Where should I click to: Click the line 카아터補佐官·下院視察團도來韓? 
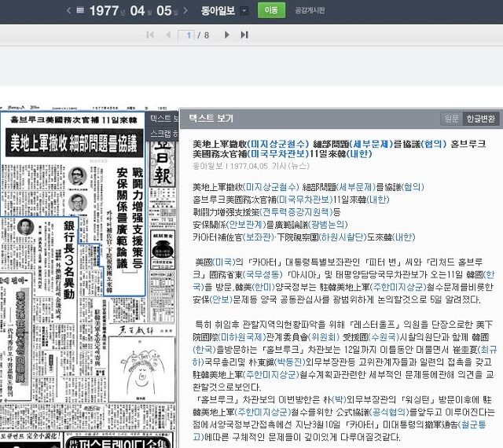pos(304,237)
